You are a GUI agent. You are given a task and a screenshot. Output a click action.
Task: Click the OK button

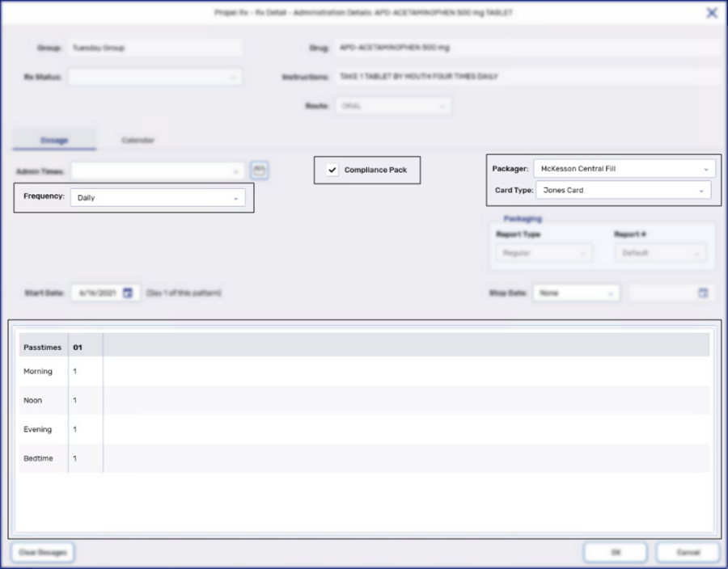(x=615, y=552)
